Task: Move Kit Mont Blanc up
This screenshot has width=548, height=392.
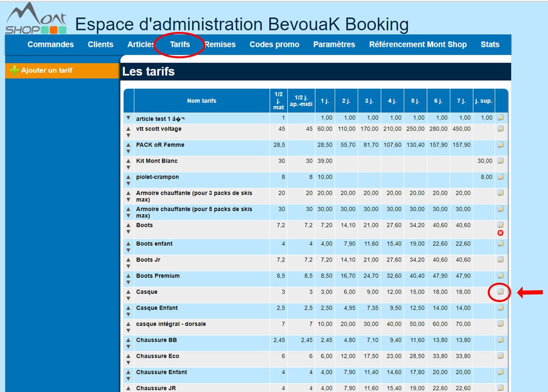Action: pyautogui.click(x=128, y=161)
